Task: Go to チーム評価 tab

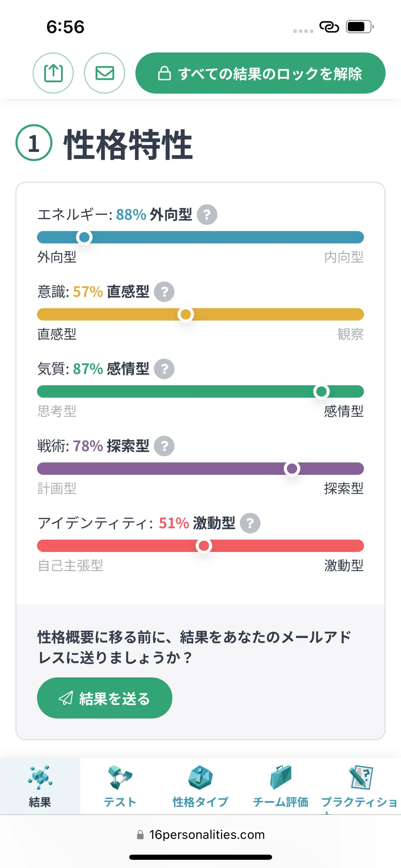Action: (x=281, y=786)
